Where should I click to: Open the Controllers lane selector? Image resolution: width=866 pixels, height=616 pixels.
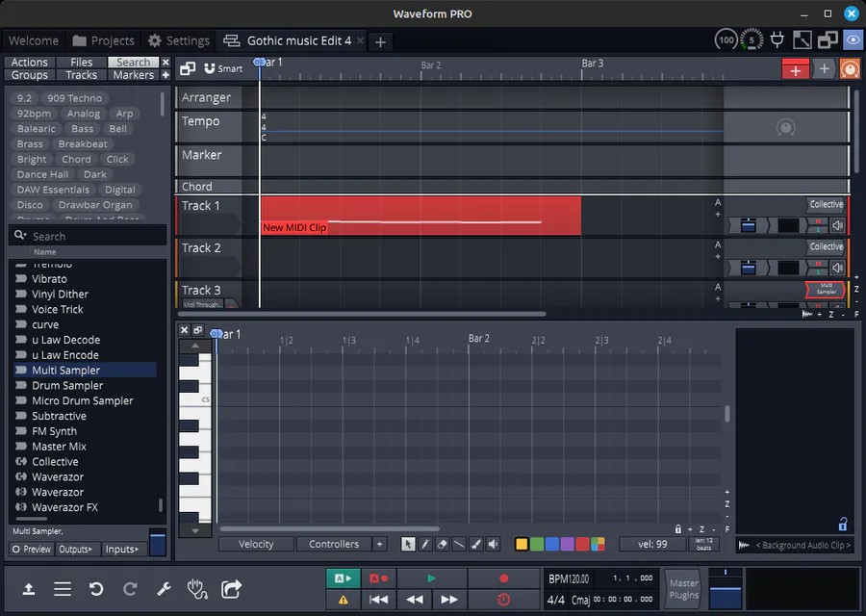(334, 544)
